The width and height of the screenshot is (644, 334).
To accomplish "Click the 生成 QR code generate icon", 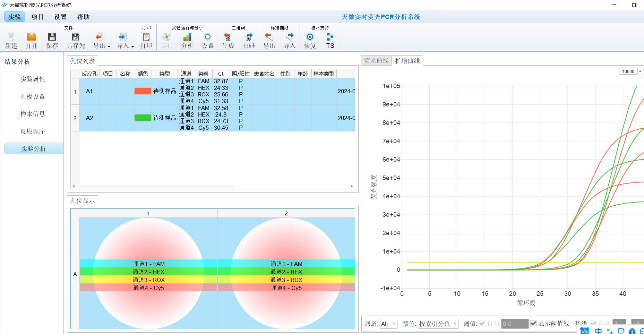I will (x=228, y=37).
